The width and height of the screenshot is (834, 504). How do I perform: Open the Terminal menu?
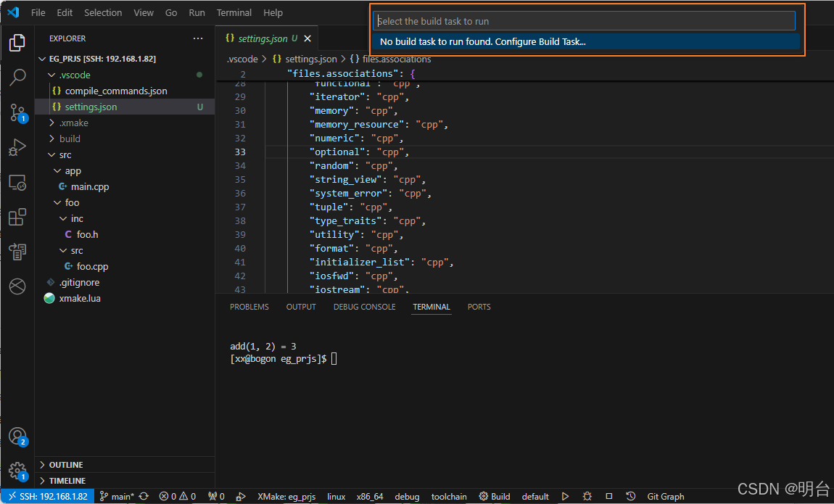pyautogui.click(x=234, y=12)
